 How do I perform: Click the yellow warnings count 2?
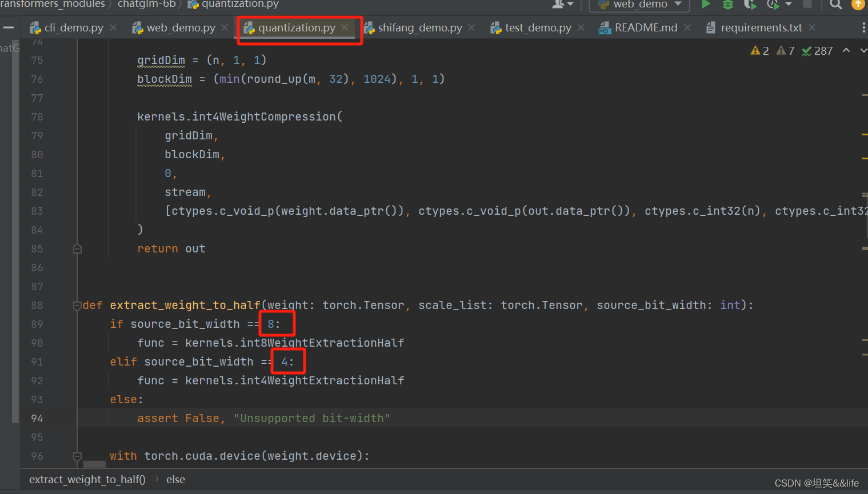point(759,51)
